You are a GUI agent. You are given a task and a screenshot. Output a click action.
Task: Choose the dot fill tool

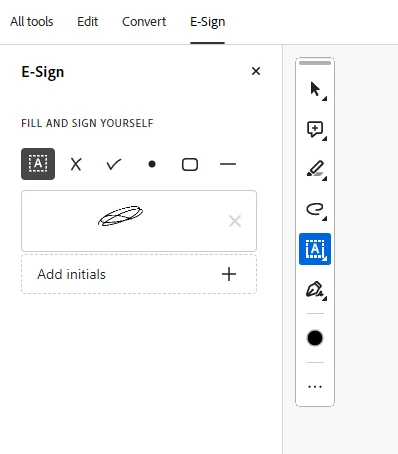pyautogui.click(x=152, y=164)
